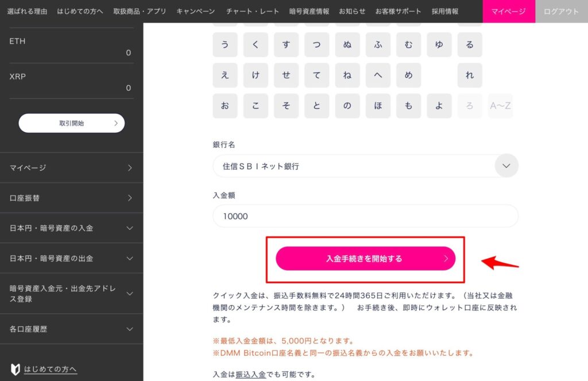Open お客様サポート in the top menu
Image resolution: width=588 pixels, height=381 pixels.
click(x=398, y=11)
